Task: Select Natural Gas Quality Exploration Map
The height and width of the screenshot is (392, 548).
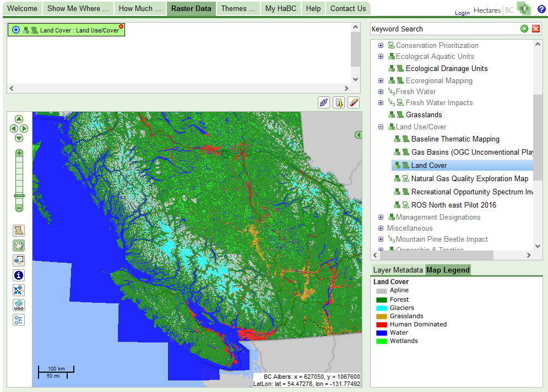Action: (x=470, y=178)
